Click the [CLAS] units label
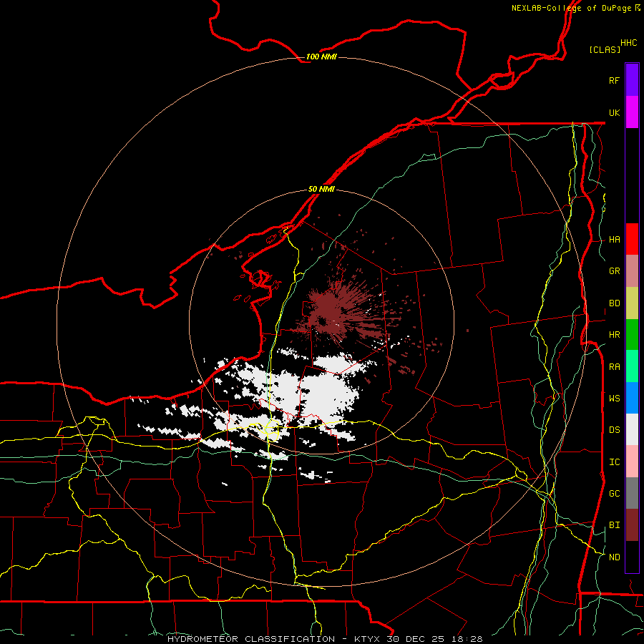This screenshot has height=644, width=644. pos(605,49)
